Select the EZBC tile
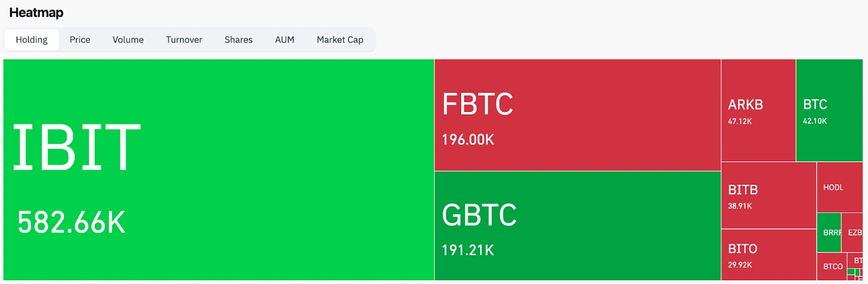The width and height of the screenshot is (868, 284). tap(852, 232)
